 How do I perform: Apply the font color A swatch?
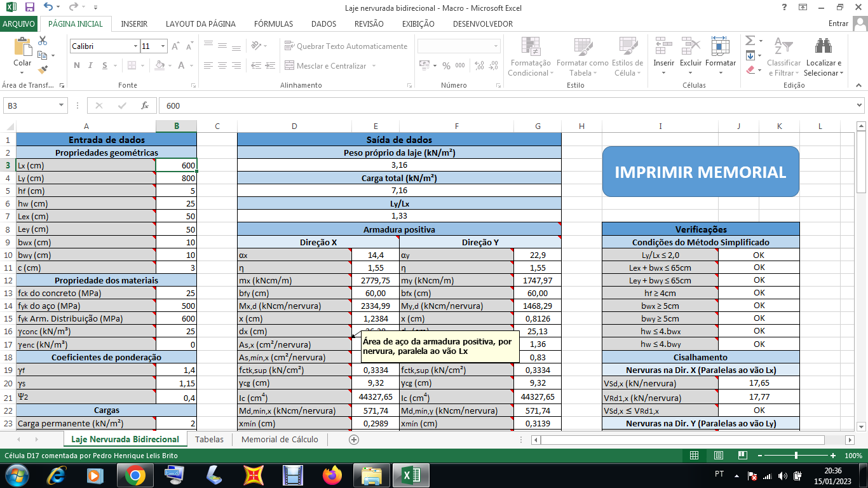click(182, 65)
